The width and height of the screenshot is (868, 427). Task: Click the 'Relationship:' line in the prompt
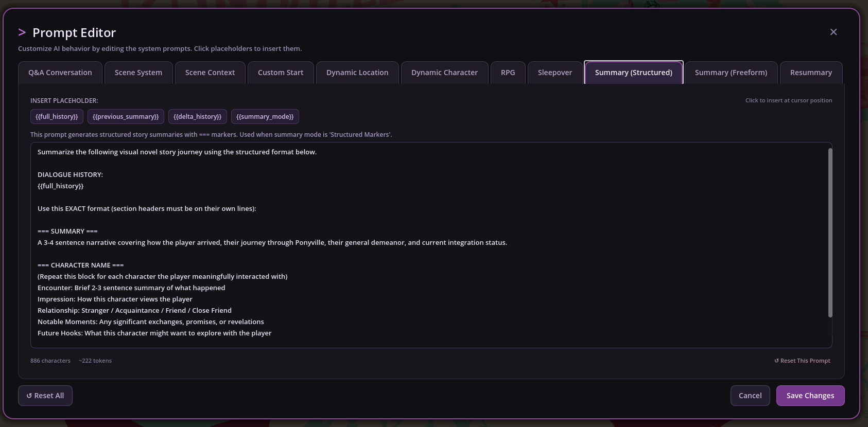click(x=134, y=311)
